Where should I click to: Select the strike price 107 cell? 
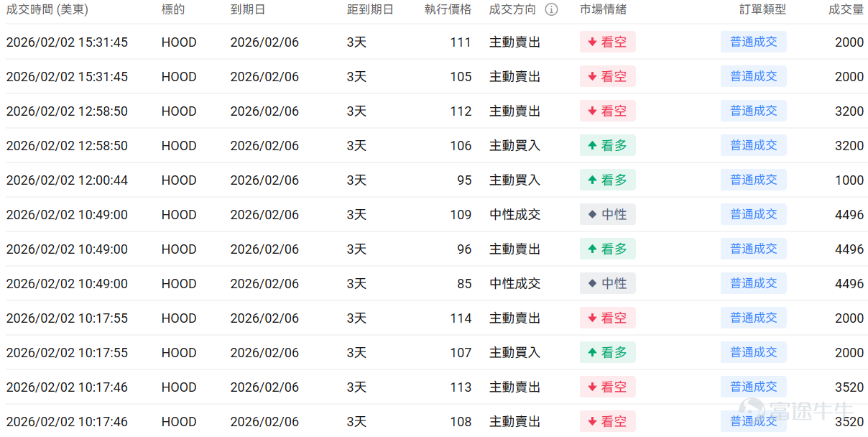(x=461, y=353)
